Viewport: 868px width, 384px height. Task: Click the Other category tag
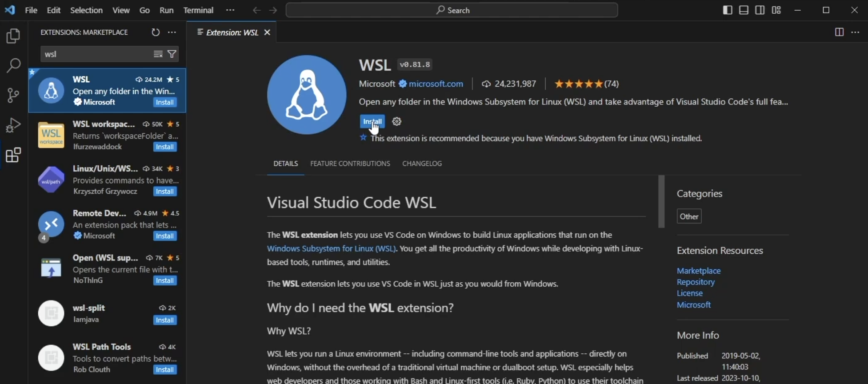click(689, 216)
